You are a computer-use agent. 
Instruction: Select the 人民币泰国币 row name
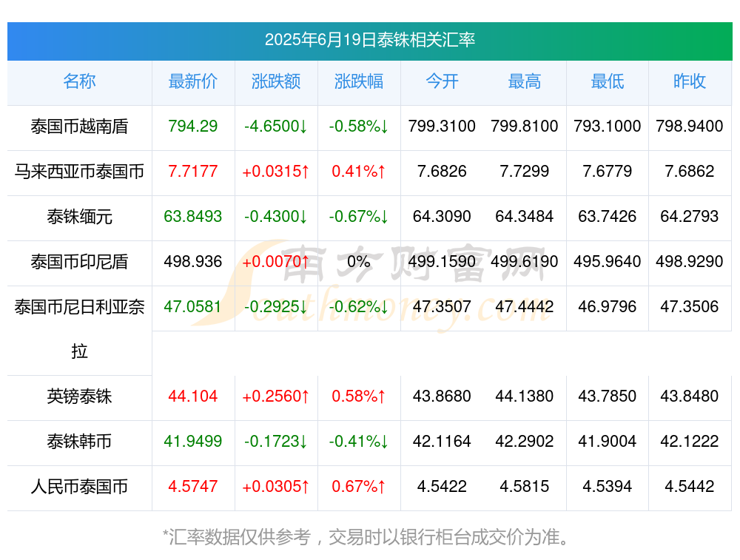79,487
